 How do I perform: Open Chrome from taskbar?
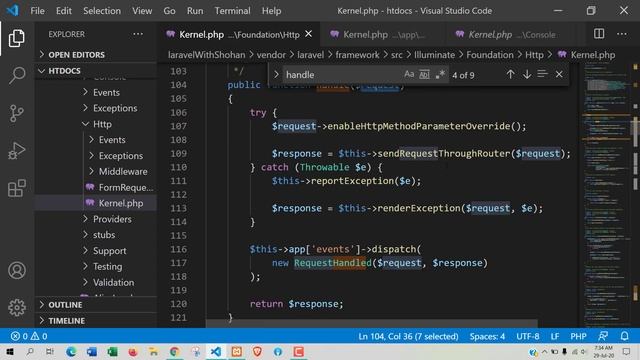pos(174,352)
